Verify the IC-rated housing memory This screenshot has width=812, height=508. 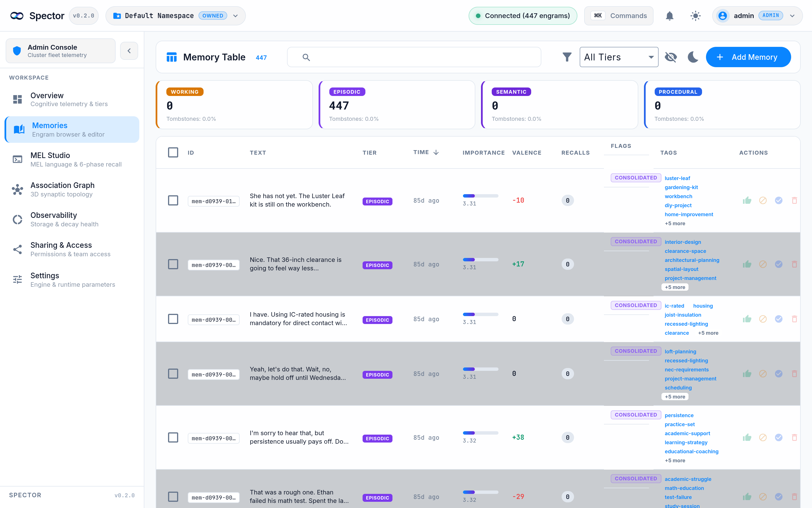(x=778, y=319)
